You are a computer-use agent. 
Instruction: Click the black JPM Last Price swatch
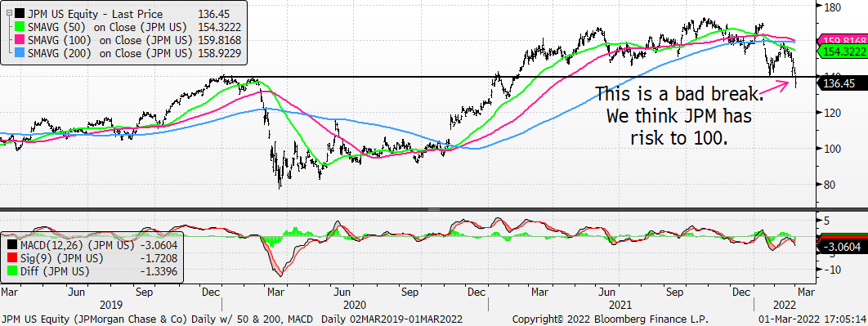pyautogui.click(x=20, y=13)
